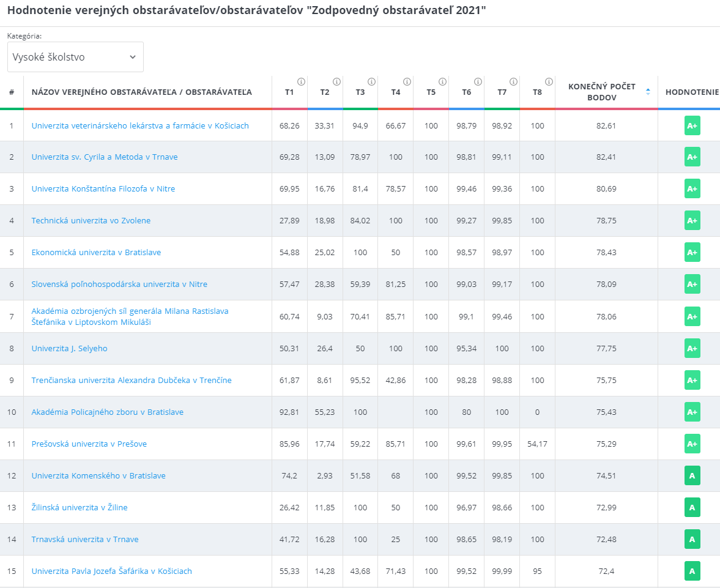Open the info icon above T8

click(x=549, y=82)
